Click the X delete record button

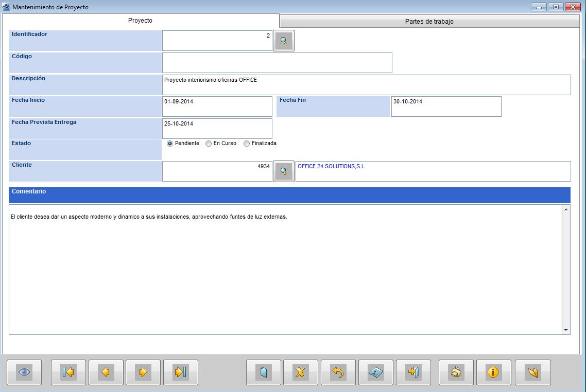click(x=301, y=372)
